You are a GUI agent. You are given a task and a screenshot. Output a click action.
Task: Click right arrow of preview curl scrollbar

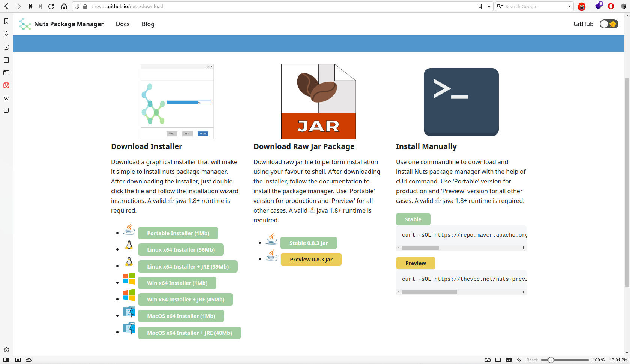[524, 292]
